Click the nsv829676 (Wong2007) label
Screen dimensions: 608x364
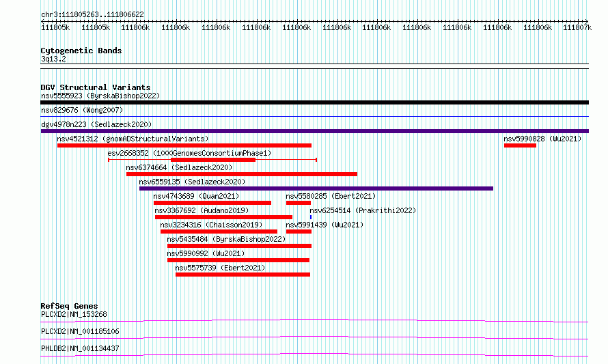click(x=82, y=110)
